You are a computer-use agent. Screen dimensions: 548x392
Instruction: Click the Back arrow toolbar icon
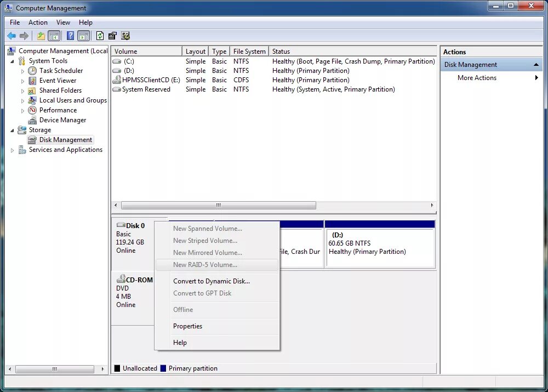coord(12,36)
